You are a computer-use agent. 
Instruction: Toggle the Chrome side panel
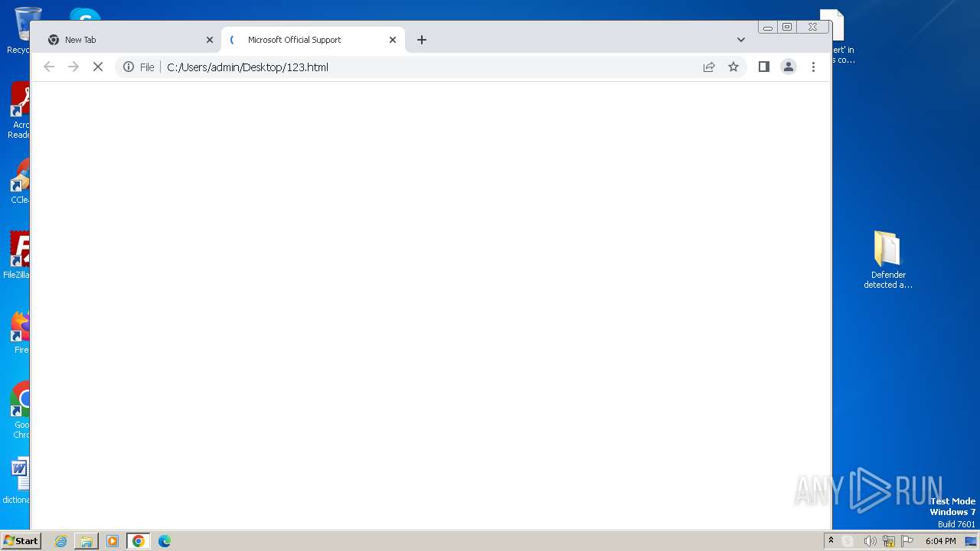click(763, 67)
